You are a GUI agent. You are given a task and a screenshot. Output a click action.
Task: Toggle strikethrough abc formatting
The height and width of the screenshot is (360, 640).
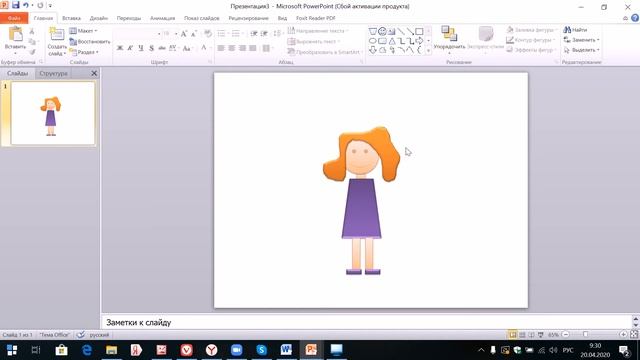[x=162, y=48]
